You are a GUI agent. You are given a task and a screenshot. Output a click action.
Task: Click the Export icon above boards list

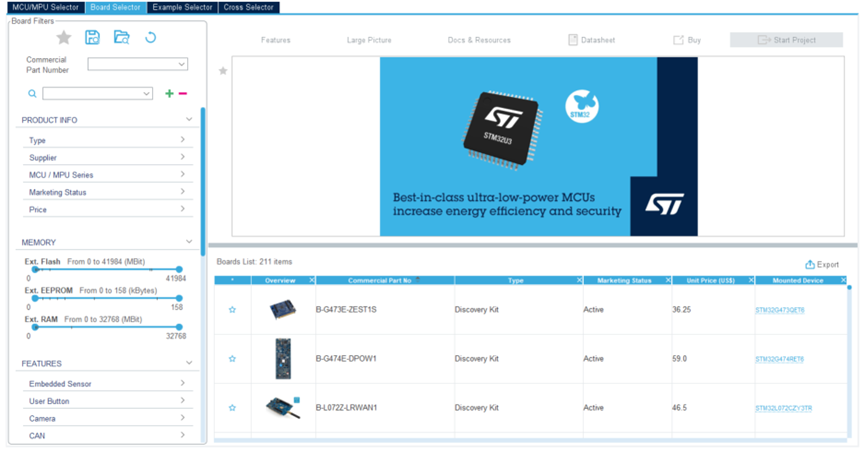point(810,264)
